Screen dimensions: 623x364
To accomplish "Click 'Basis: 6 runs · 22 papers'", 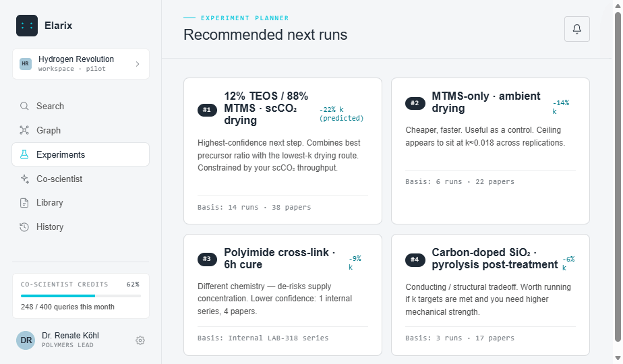I will tap(460, 181).
